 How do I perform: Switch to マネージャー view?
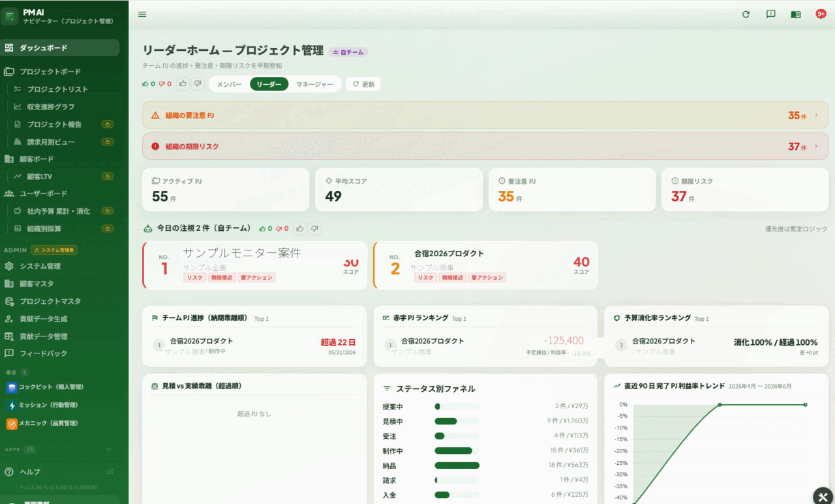click(314, 84)
